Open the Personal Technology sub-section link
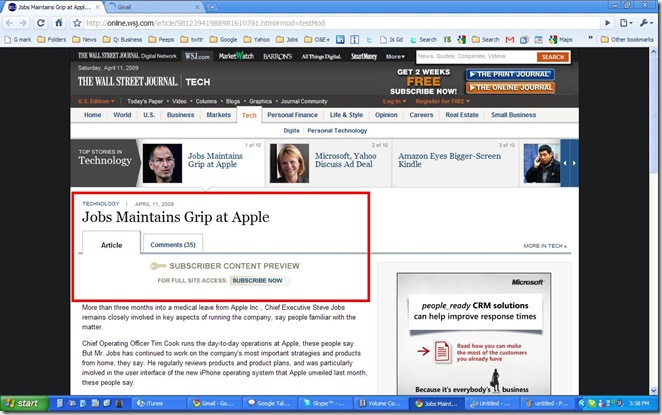This screenshot has width=662, height=415. point(337,130)
